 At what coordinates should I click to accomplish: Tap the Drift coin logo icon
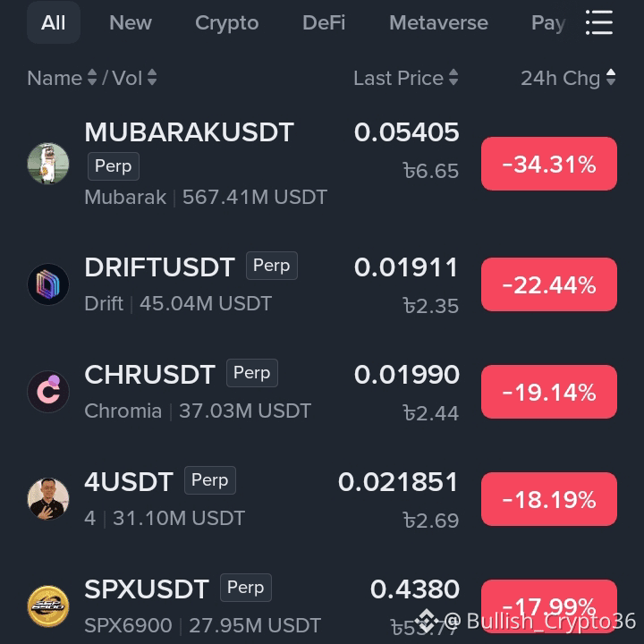[48, 284]
